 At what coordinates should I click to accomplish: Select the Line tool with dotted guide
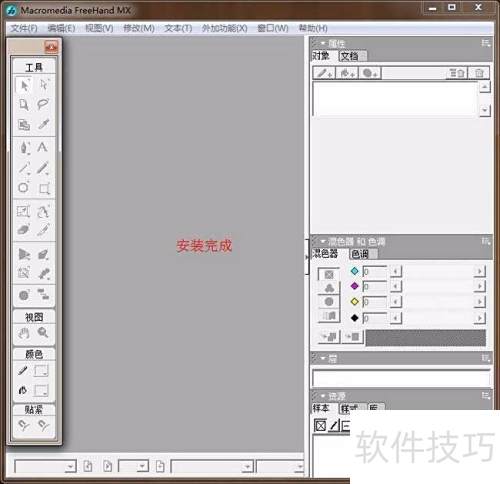pyautogui.click(x=24, y=168)
